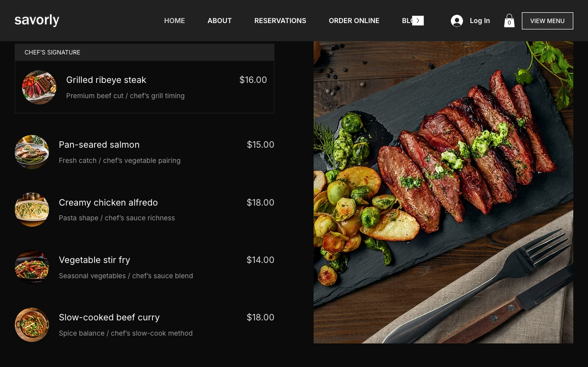Click the savorly logo
This screenshot has width=588, height=367.
37,20
